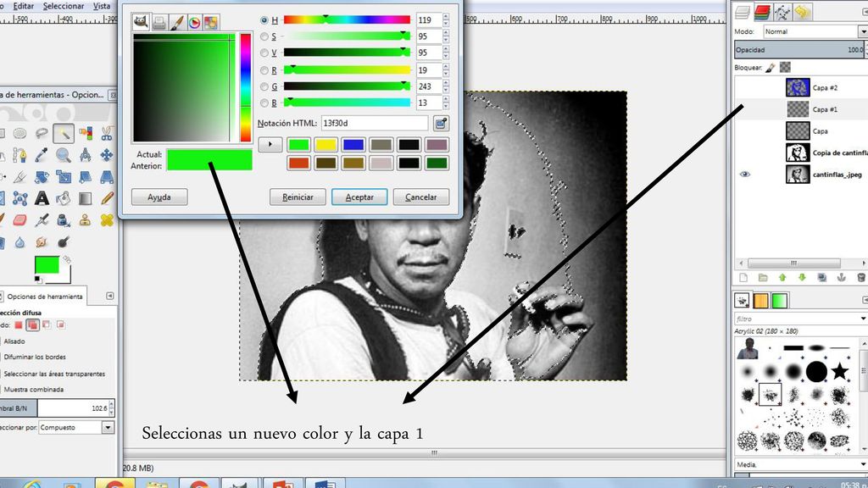Pick the blue swatch in color history
The image size is (868, 488).
click(x=353, y=145)
